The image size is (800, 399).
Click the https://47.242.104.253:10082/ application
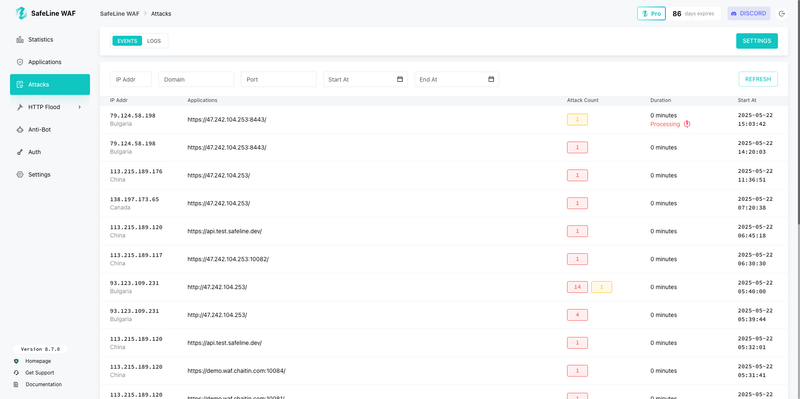click(228, 259)
